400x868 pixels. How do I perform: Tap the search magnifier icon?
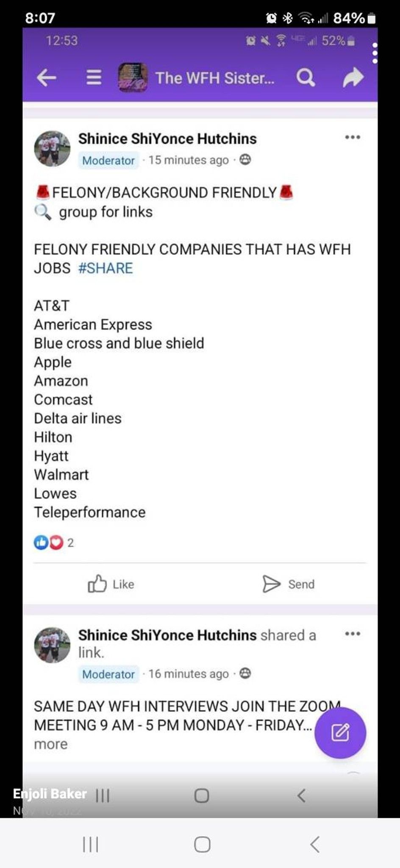pos(305,78)
